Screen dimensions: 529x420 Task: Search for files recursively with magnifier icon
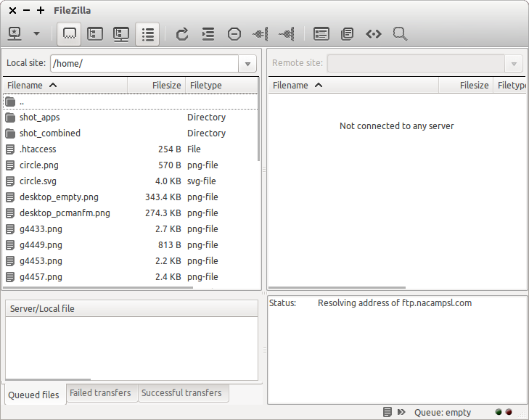[x=400, y=34]
